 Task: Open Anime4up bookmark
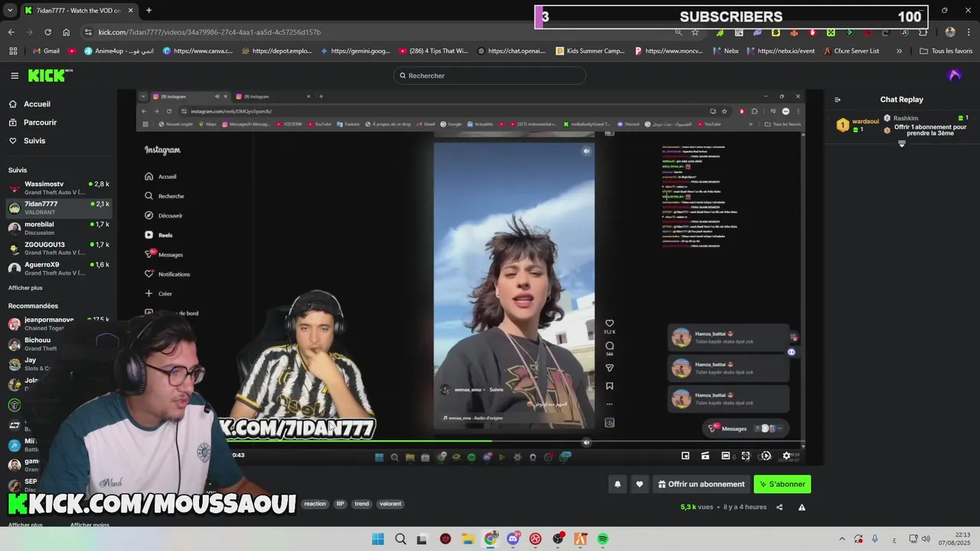click(x=119, y=51)
